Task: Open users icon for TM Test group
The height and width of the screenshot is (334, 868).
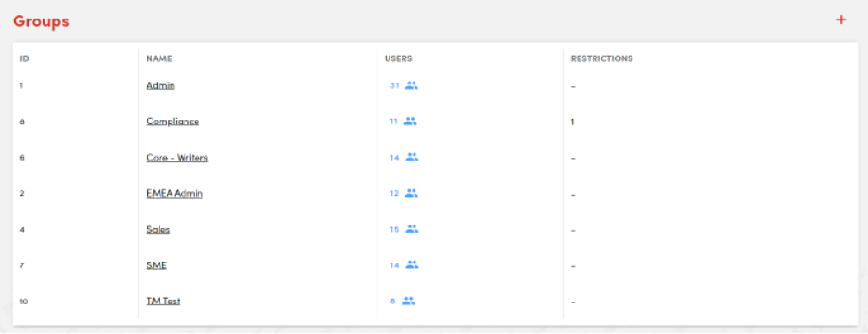Action: click(x=409, y=302)
